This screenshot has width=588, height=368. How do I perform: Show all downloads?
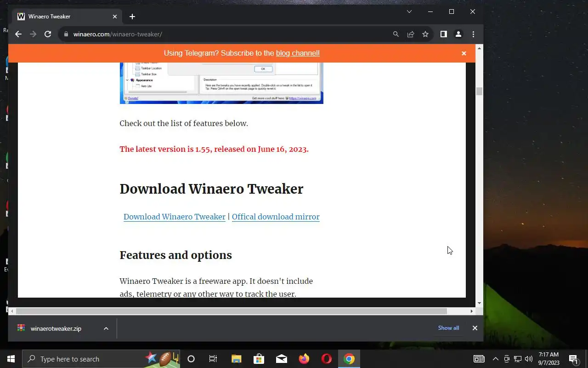448,328
